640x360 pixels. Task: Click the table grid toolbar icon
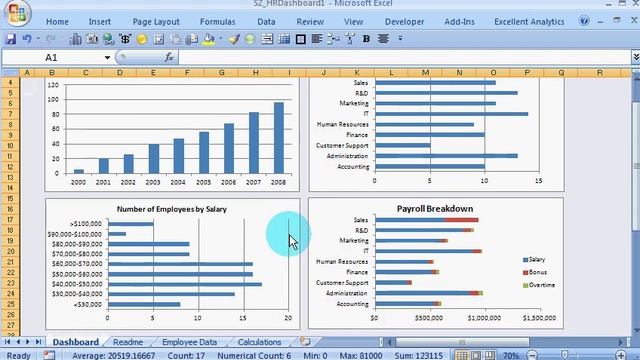(284, 39)
